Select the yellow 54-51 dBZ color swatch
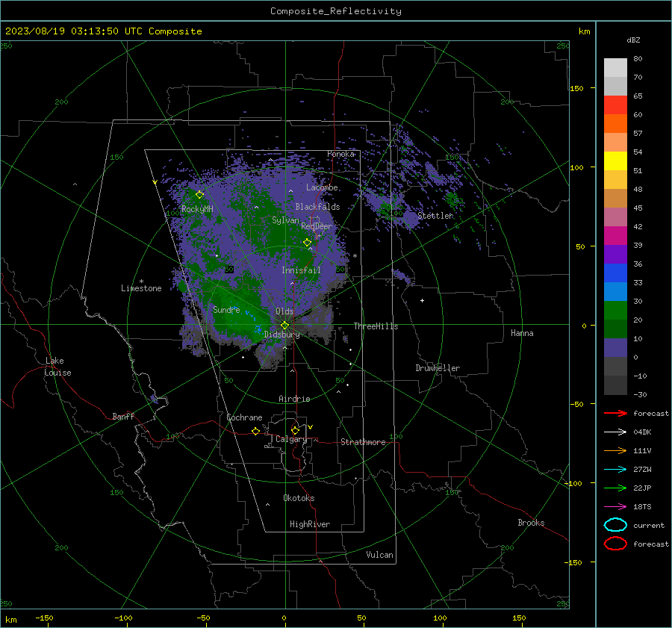The width and height of the screenshot is (672, 628). (615, 161)
